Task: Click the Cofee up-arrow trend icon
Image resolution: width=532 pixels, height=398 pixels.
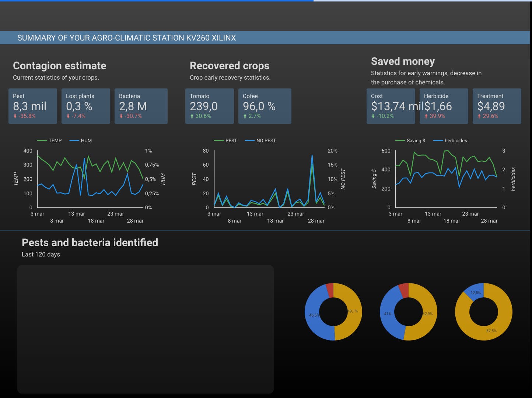Action: click(245, 116)
